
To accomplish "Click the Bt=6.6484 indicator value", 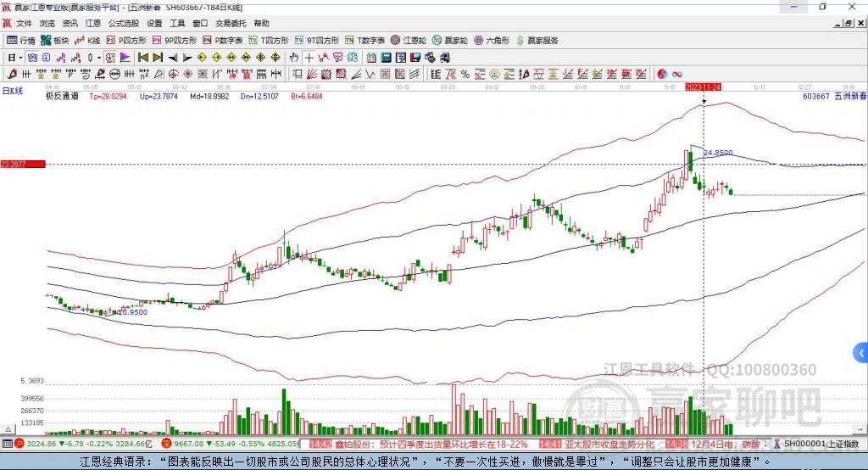I will click(307, 97).
